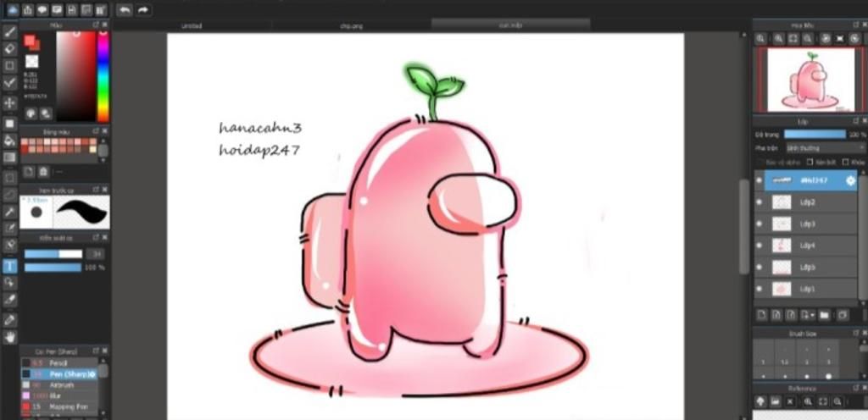The image size is (868, 420).
Task: Click the brush opacity slider at 100%
Action: (53, 268)
